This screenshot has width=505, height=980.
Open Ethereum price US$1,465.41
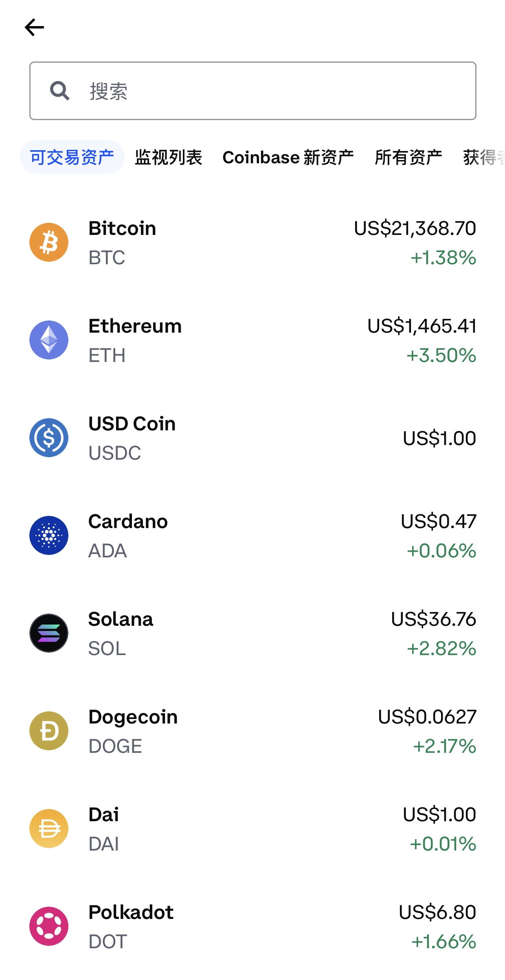[422, 326]
